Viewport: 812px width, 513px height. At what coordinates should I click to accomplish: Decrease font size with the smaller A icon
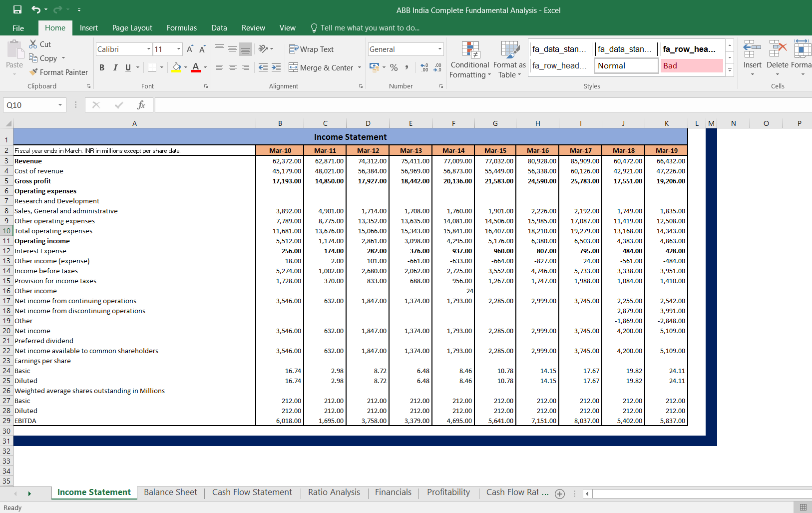pos(202,49)
